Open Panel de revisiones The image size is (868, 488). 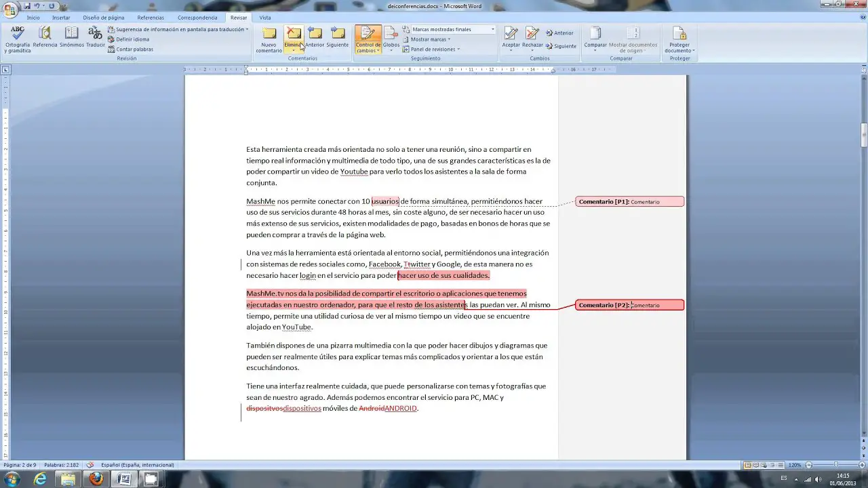coord(431,49)
